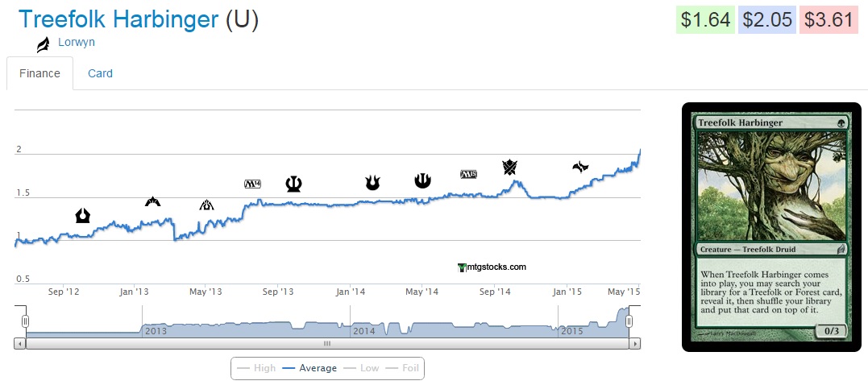Click the Khans of Tarkir set symbol
Screen dimensions: 868x385
[x=509, y=167]
